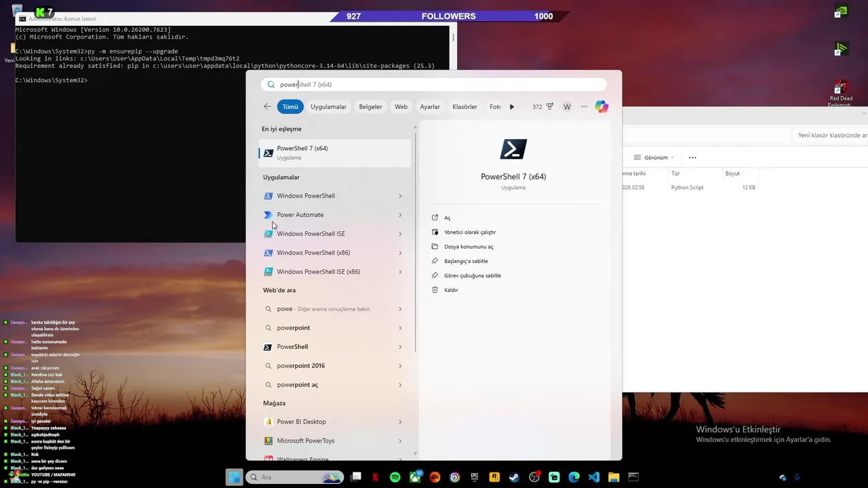This screenshot has height=488, width=868.
Task: Expand Power Automate result options
Action: click(400, 215)
